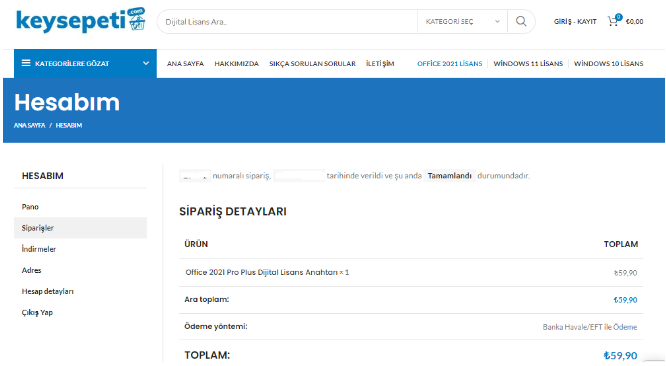The width and height of the screenshot is (666, 366).
Task: Open Hakkımızda menu item
Action: [237, 64]
